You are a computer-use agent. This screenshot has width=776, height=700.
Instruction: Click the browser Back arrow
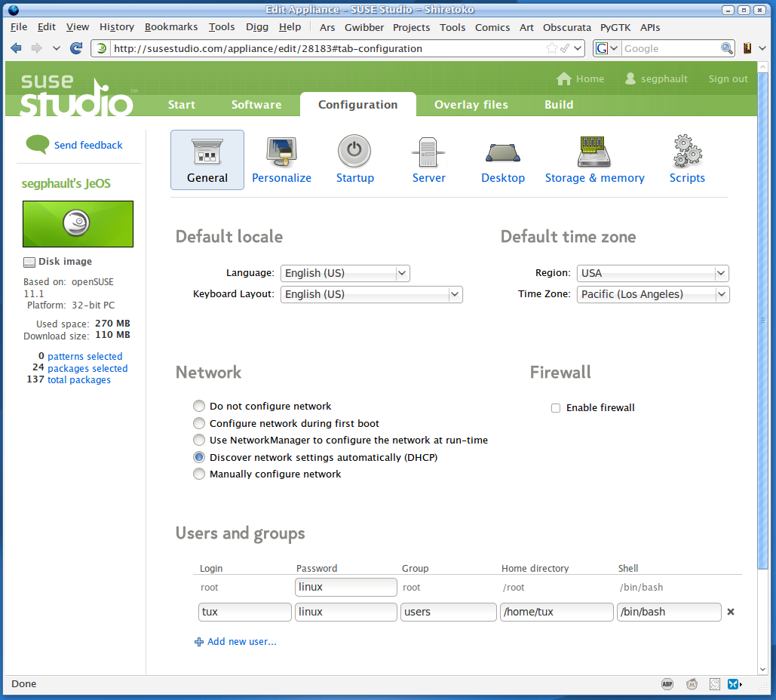16,48
